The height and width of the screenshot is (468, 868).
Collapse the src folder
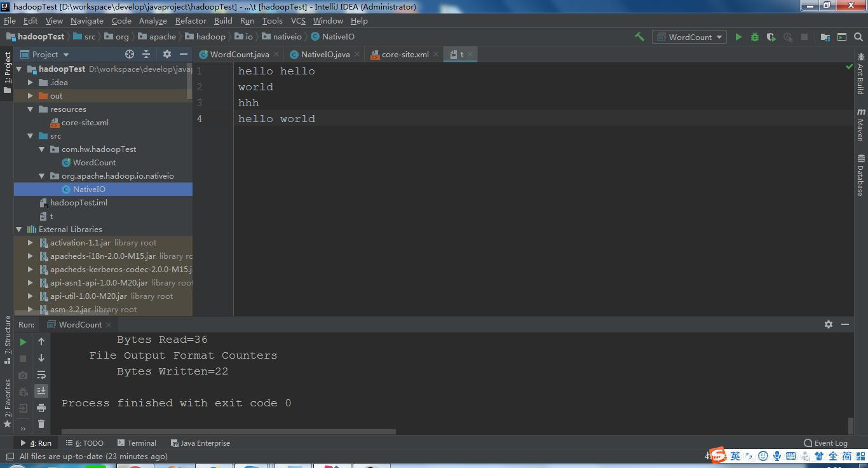31,135
